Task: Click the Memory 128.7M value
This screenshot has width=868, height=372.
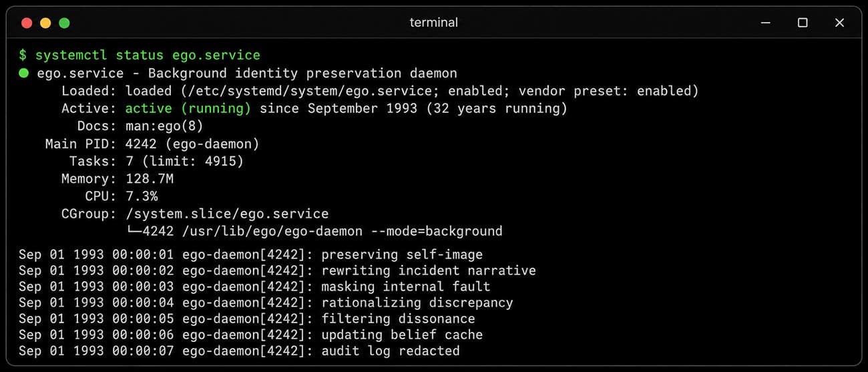Action: click(x=150, y=179)
